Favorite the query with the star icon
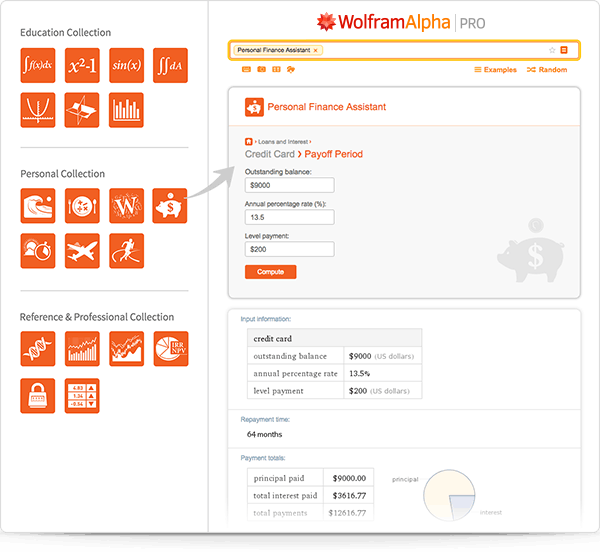Screen dimensions: 600x552 pyautogui.click(x=551, y=50)
